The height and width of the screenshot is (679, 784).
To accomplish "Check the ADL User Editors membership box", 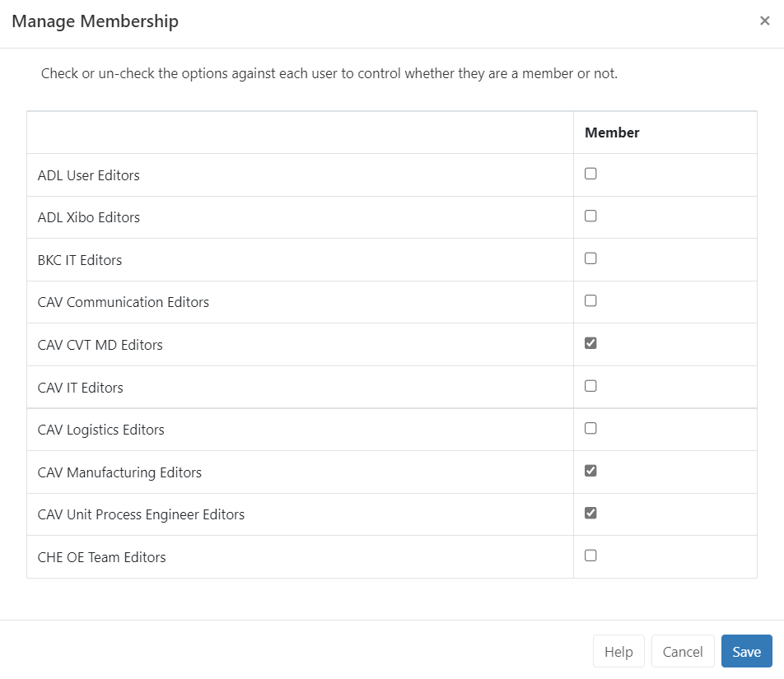I will coord(590,174).
